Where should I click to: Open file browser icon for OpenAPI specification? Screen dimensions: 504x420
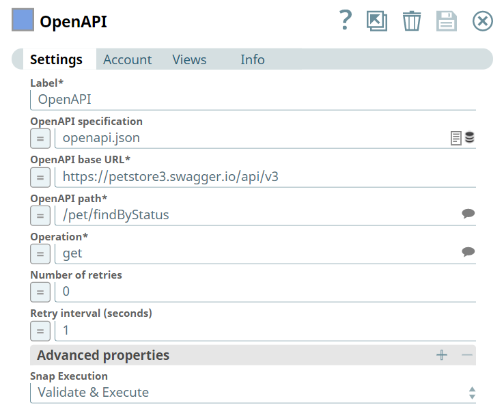pyautogui.click(x=456, y=138)
